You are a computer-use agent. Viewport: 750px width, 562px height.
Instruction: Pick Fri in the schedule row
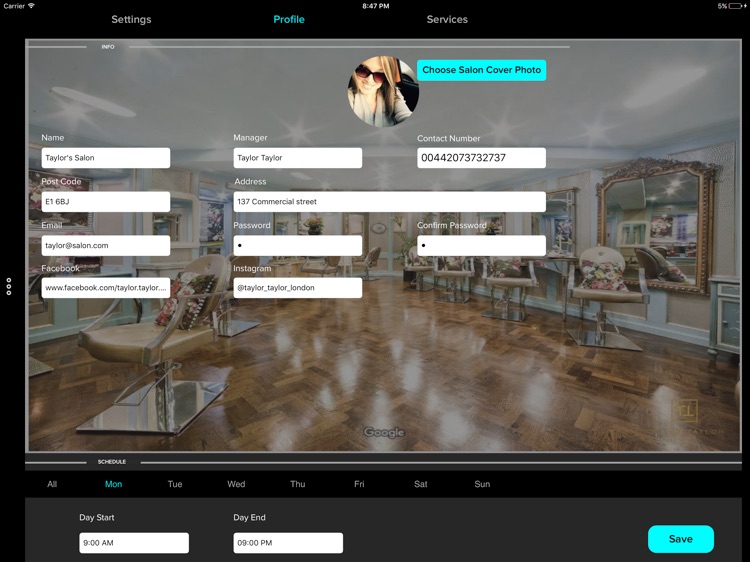[359, 484]
